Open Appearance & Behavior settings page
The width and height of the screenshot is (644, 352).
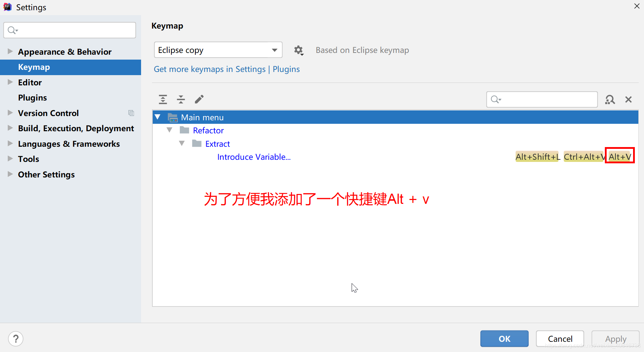[x=65, y=52]
